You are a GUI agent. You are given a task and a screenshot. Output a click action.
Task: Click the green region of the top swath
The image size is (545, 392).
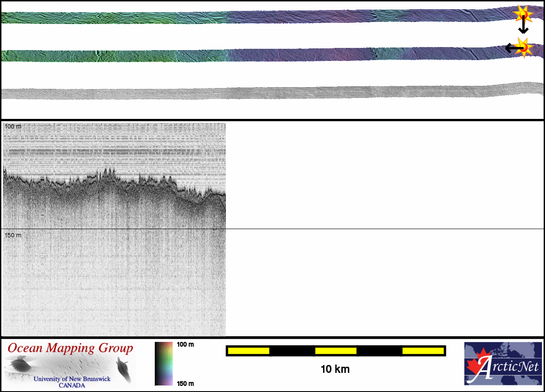pyautogui.click(x=87, y=17)
